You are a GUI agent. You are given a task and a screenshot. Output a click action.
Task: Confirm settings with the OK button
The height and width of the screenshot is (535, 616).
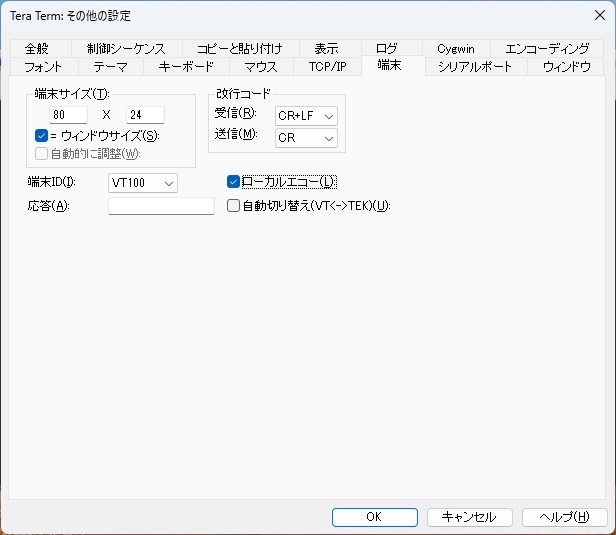click(x=375, y=517)
